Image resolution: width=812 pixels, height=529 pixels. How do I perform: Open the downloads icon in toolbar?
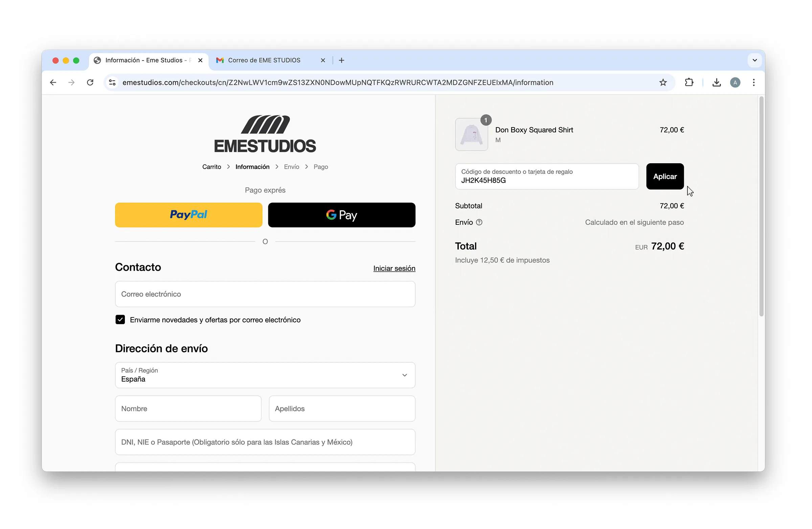coord(717,82)
